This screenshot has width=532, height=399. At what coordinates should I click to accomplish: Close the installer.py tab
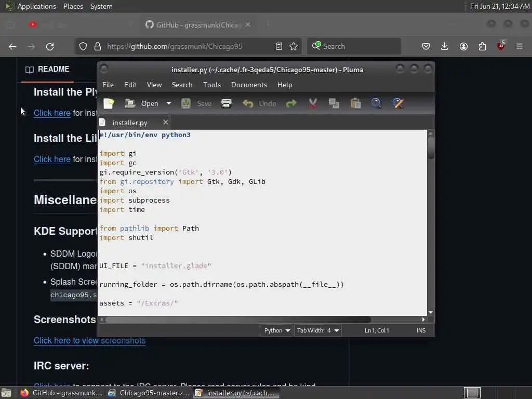click(166, 122)
